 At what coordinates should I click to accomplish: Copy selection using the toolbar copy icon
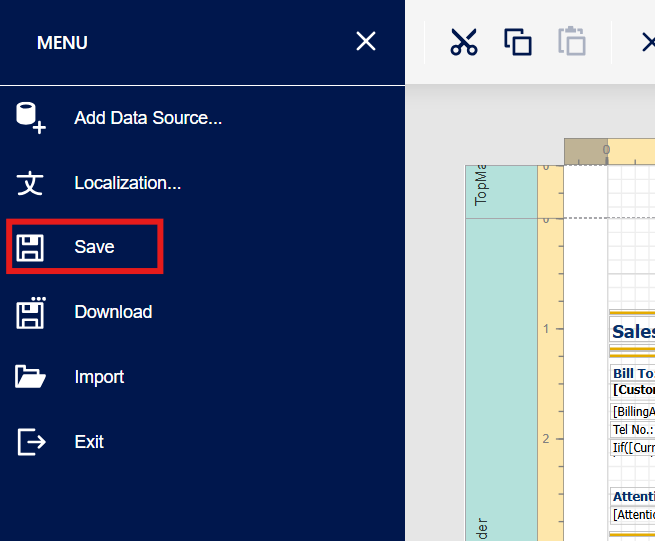pos(518,42)
